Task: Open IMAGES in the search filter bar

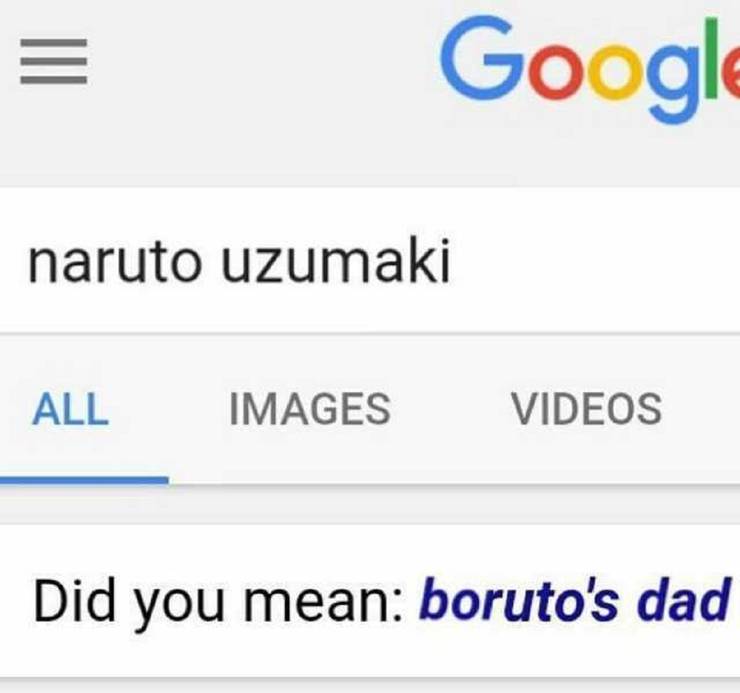Action: (x=309, y=409)
